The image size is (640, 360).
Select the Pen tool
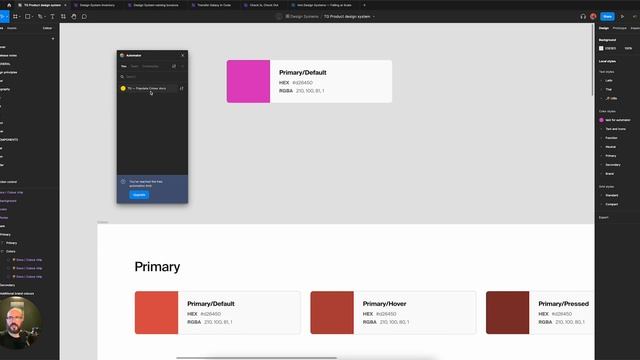(x=40, y=16)
